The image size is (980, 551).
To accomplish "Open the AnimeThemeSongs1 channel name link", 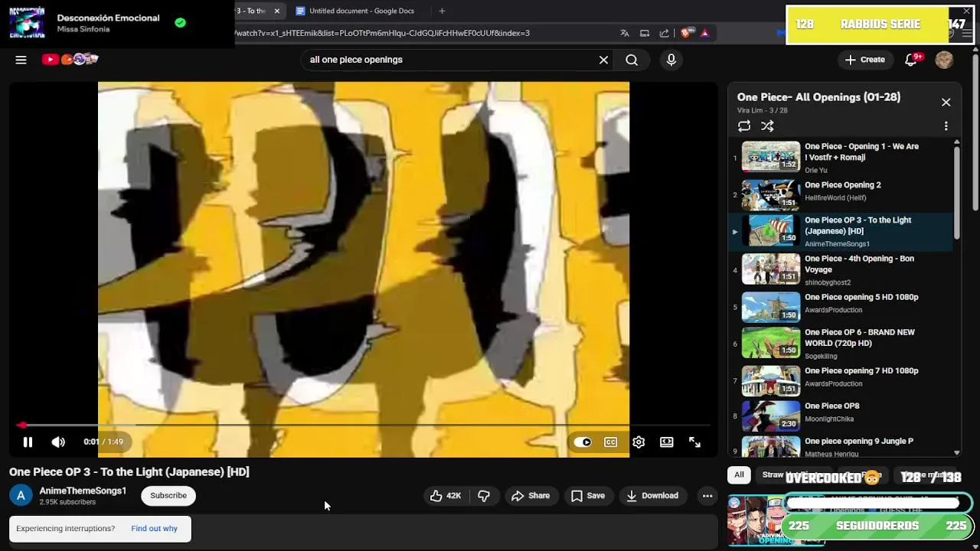I will point(83,491).
